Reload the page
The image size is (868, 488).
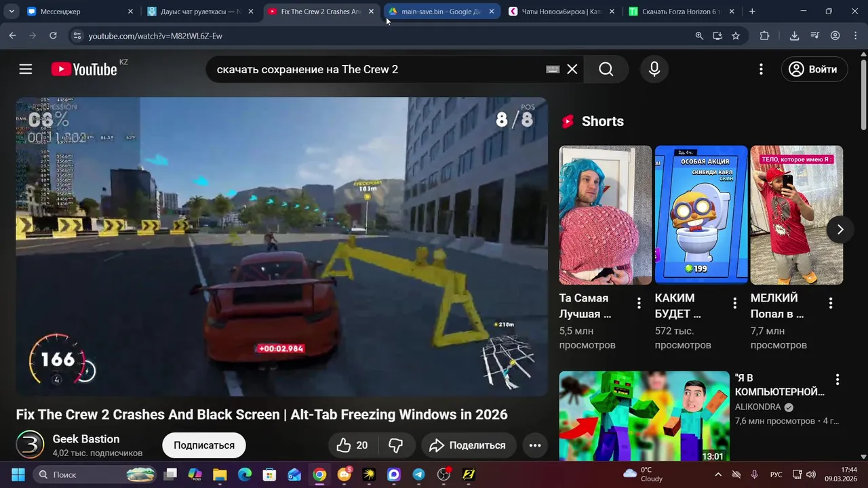(x=53, y=36)
